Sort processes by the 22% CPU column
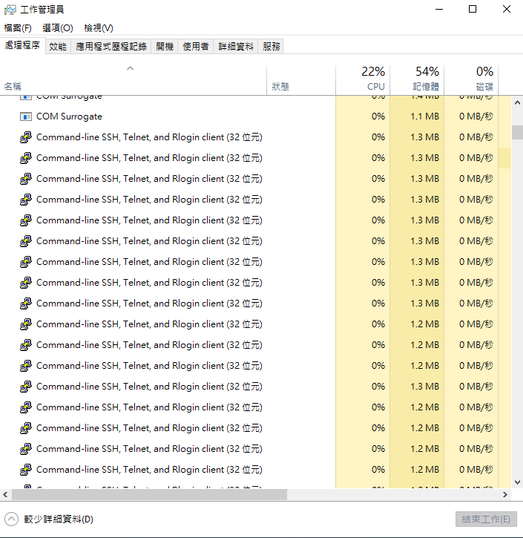This screenshot has width=523, height=538. click(x=363, y=80)
